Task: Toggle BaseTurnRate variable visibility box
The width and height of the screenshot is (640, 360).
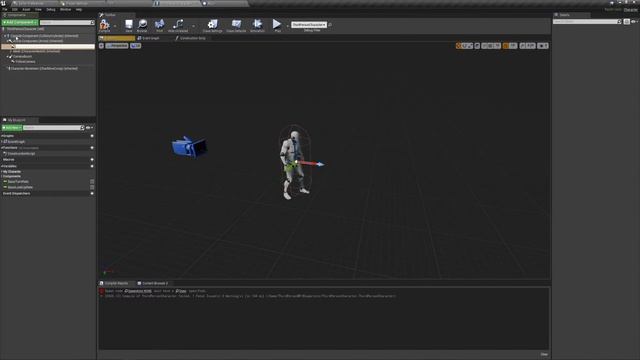Action: click(92, 182)
